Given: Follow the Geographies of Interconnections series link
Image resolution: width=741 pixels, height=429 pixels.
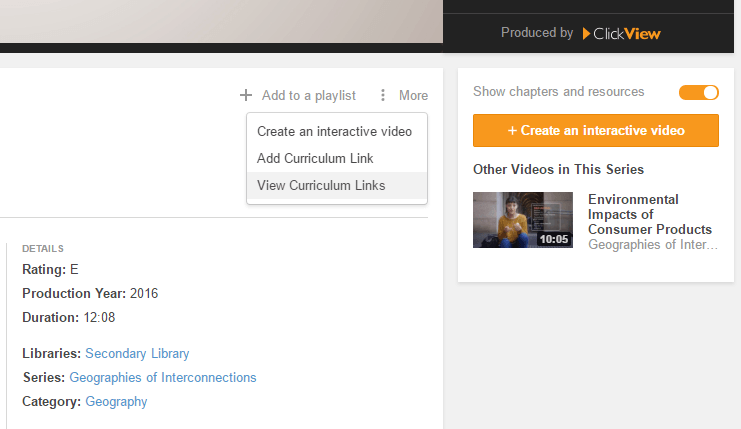Looking at the screenshot, I should click(163, 377).
